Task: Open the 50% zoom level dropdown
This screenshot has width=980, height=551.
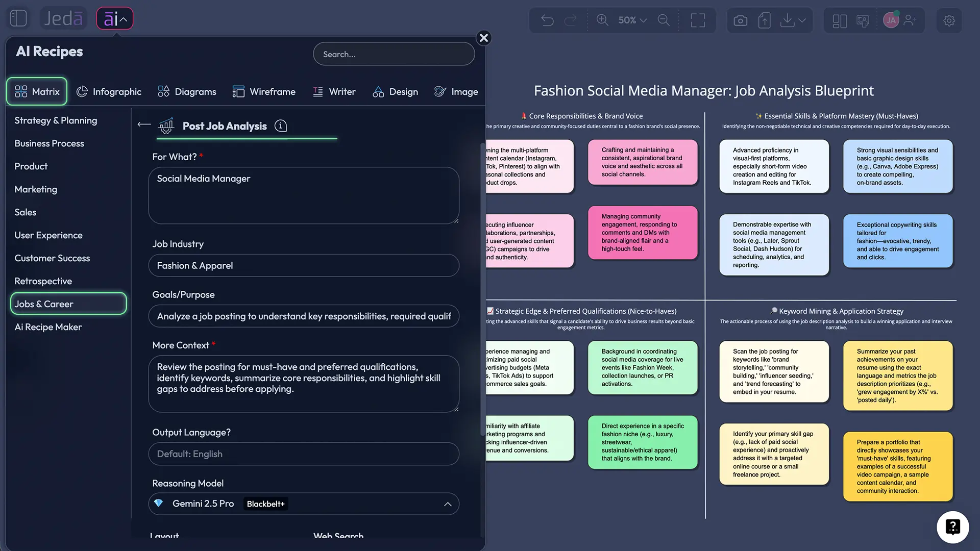Action: coord(632,20)
